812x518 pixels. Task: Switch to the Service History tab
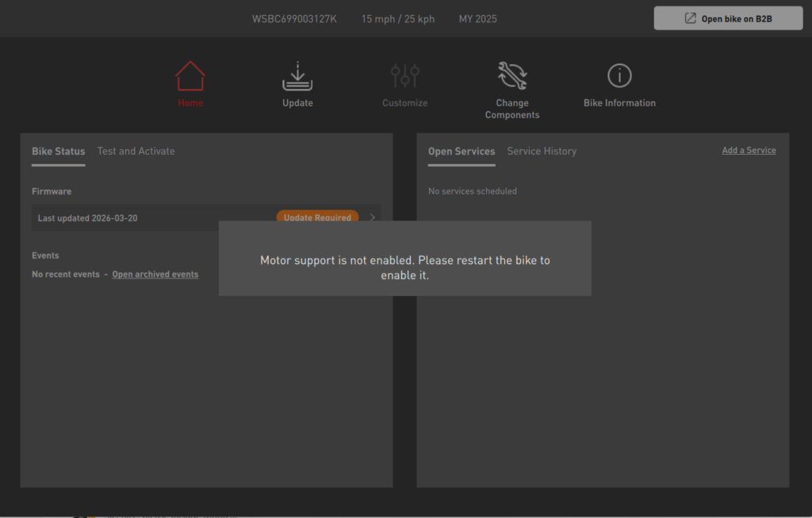pos(542,151)
